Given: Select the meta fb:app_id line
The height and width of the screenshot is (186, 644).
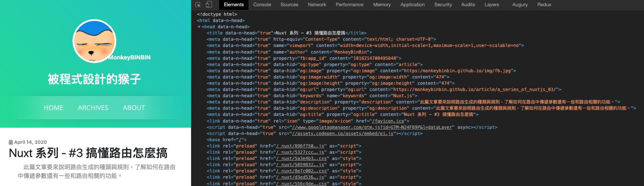Looking at the screenshot, I should click(304, 58).
